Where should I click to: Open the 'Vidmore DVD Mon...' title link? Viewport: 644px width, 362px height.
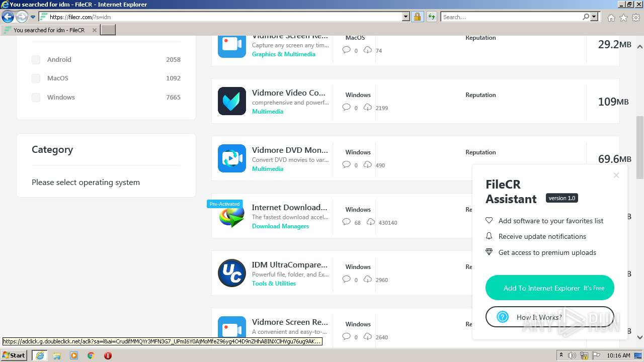tap(290, 150)
